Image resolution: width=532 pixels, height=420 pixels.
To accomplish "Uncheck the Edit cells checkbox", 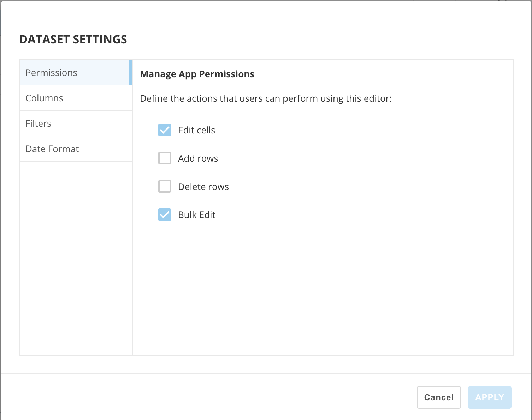I will pyautogui.click(x=165, y=130).
